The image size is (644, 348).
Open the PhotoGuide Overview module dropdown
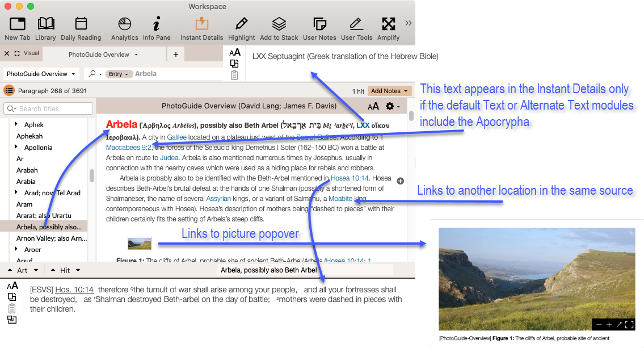42,74
